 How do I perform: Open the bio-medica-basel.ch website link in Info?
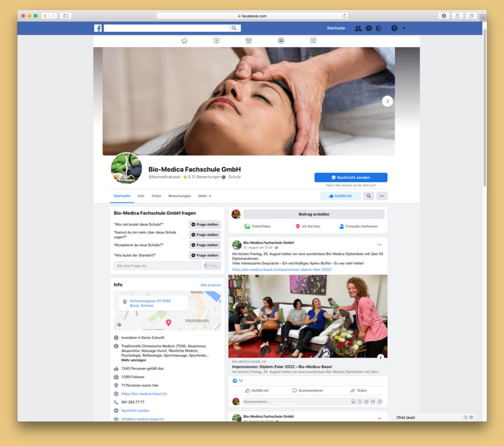coord(144,394)
